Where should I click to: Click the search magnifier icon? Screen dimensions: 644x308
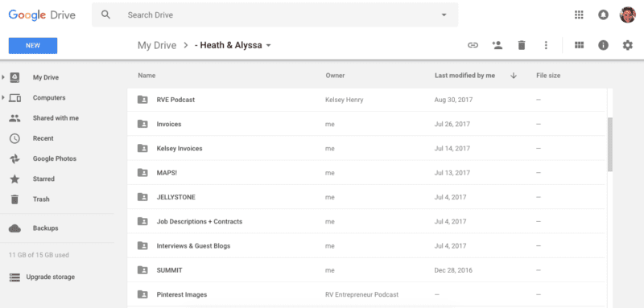[106, 14]
